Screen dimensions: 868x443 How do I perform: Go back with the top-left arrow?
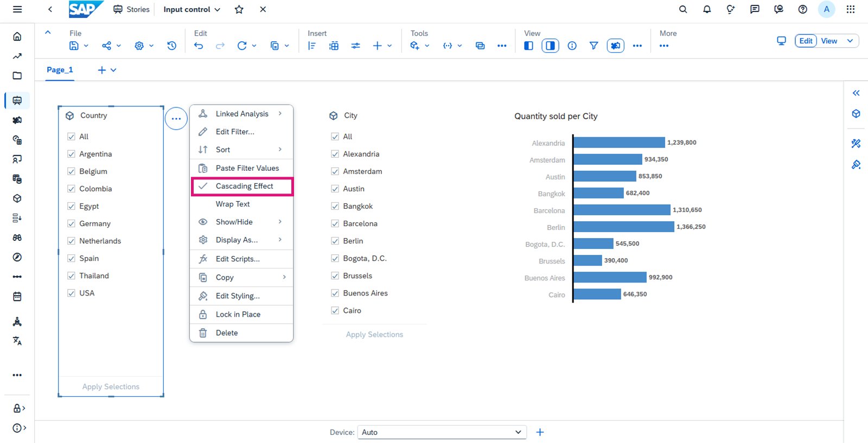point(50,9)
